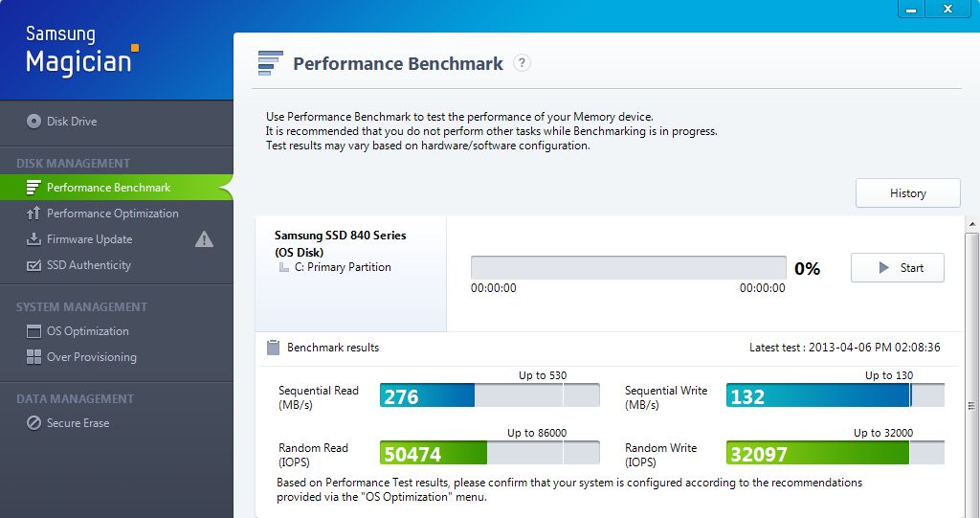Screen dimensions: 980x518
Task: Open the Over Provisioning menu item
Action: pyautogui.click(x=91, y=357)
